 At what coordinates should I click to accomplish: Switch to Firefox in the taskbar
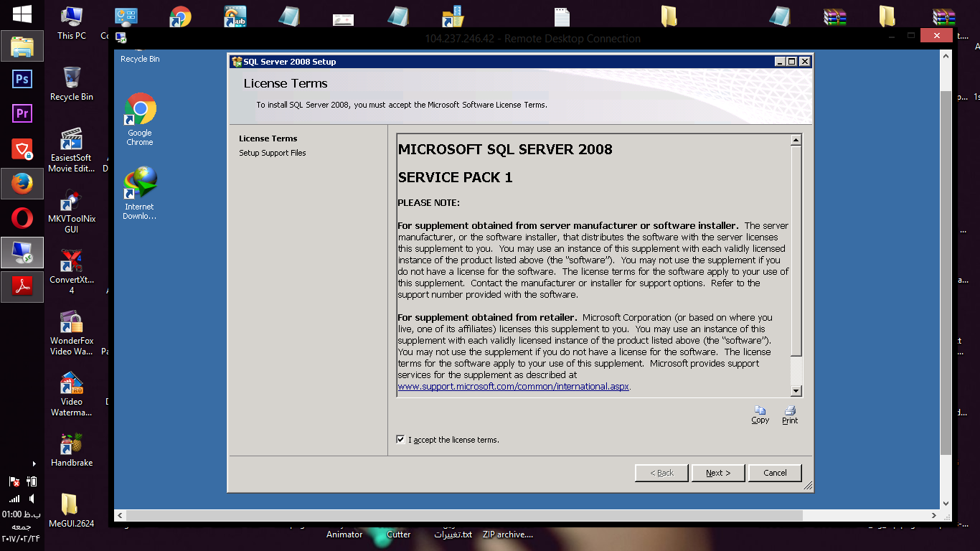click(x=22, y=184)
